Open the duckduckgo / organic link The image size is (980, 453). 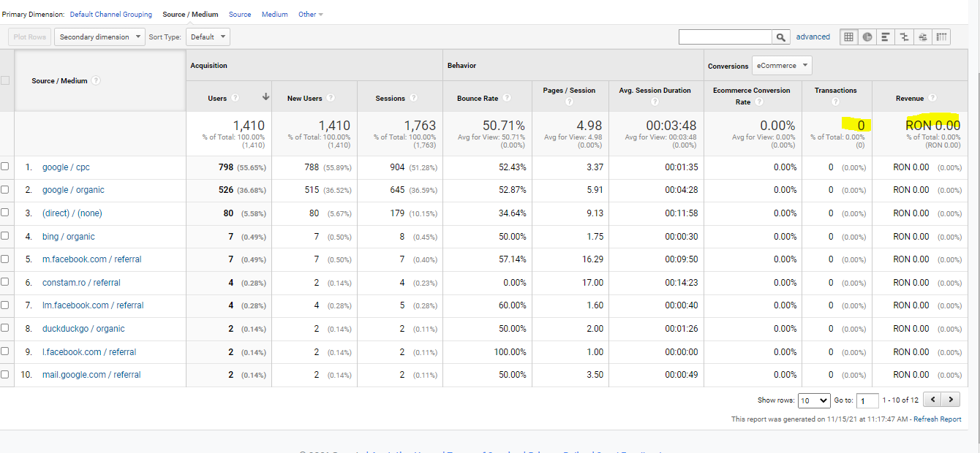pos(83,329)
